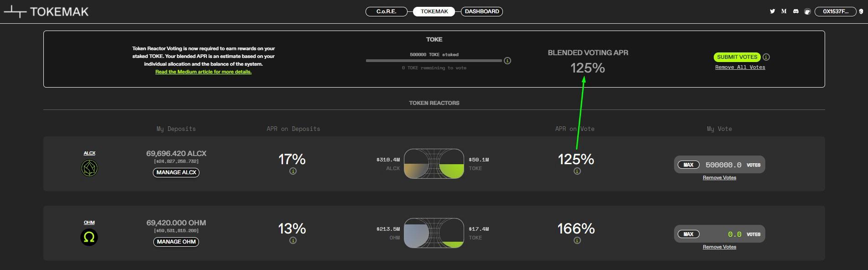
Task: Go to the DASHBOARD tab
Action: pyautogui.click(x=482, y=11)
